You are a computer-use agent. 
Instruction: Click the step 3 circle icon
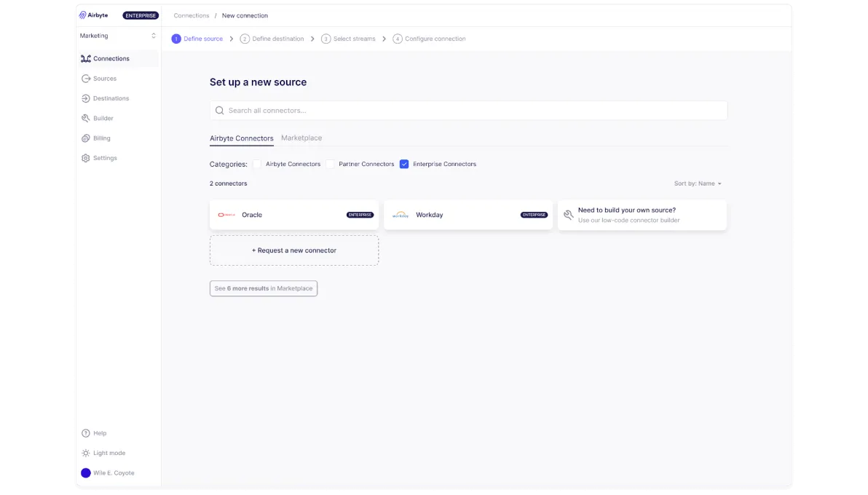coord(326,39)
